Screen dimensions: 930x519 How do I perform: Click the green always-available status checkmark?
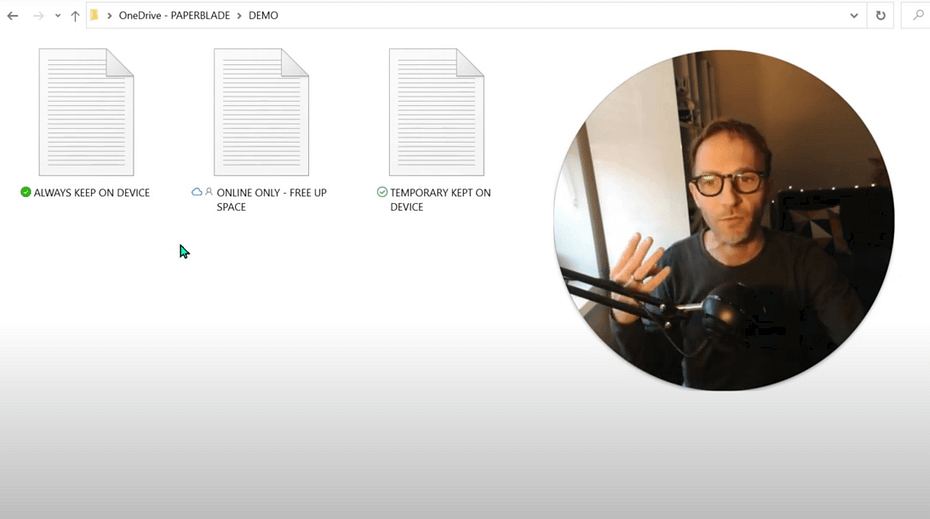[x=26, y=192]
